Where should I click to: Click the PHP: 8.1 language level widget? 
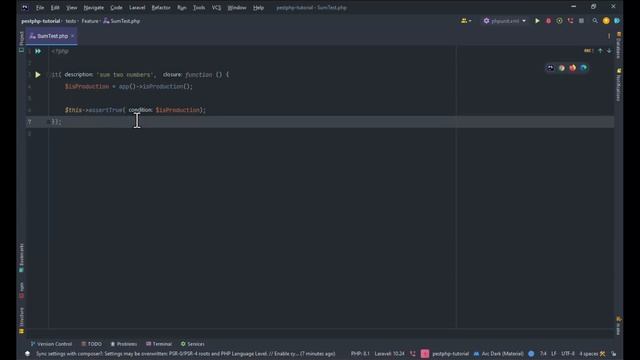(360, 354)
